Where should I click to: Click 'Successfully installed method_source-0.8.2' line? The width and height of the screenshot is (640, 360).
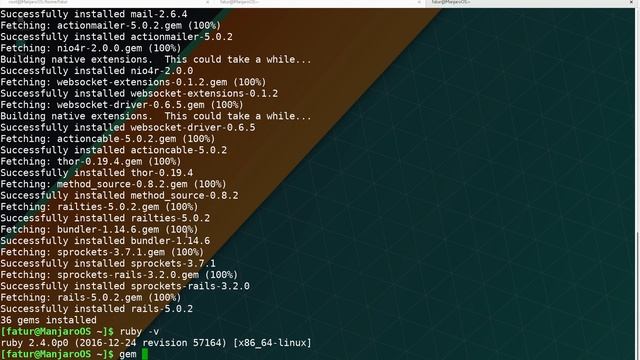point(119,196)
